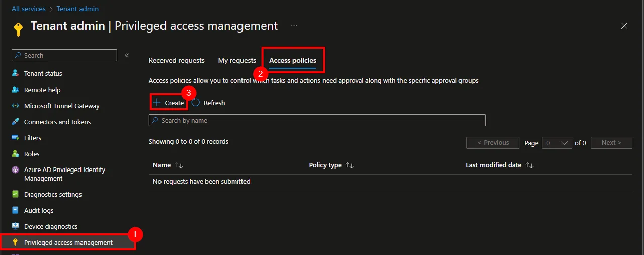
Task: Click the Diagnostics settings icon
Action: point(15,194)
